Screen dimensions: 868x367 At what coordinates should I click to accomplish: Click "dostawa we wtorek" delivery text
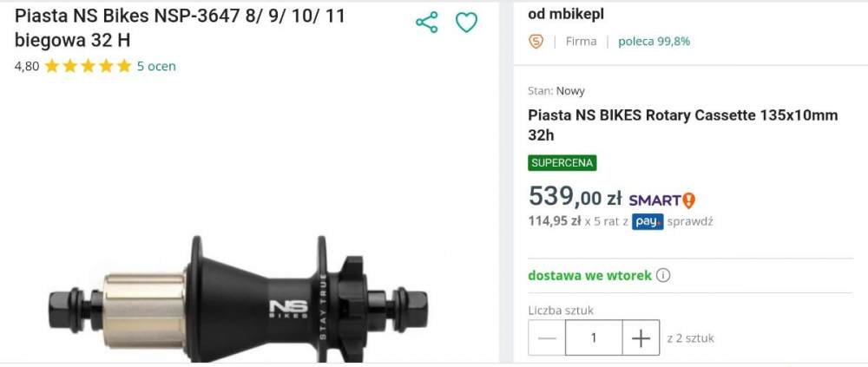589,276
